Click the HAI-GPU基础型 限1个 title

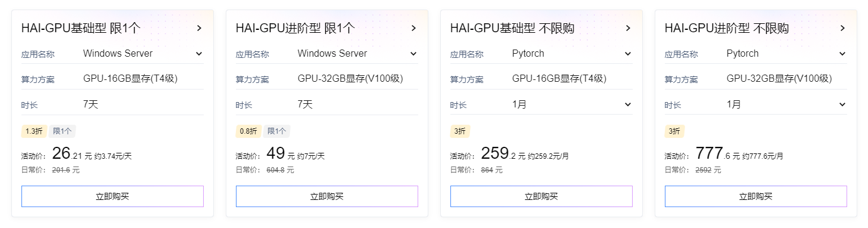pyautogui.click(x=80, y=28)
